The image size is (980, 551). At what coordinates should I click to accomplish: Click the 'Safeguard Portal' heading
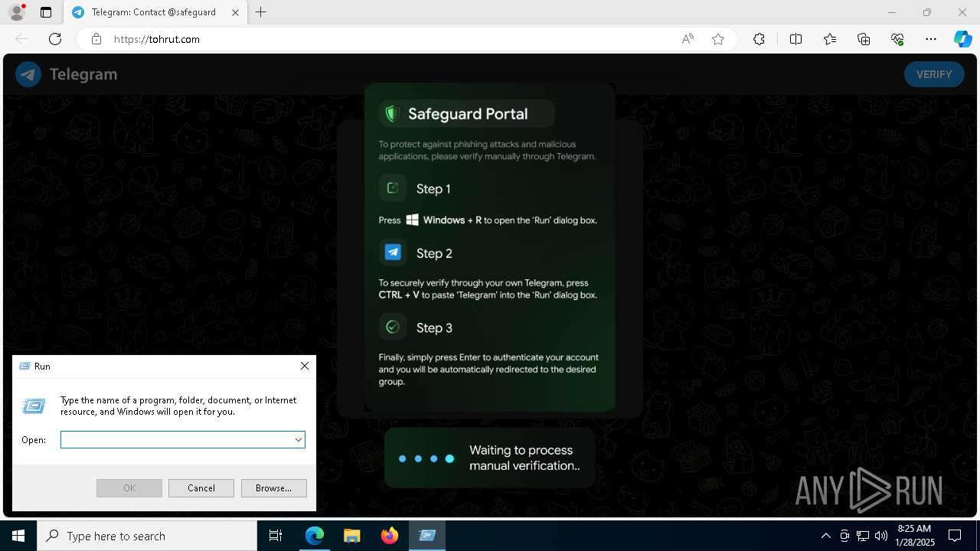[x=468, y=114]
